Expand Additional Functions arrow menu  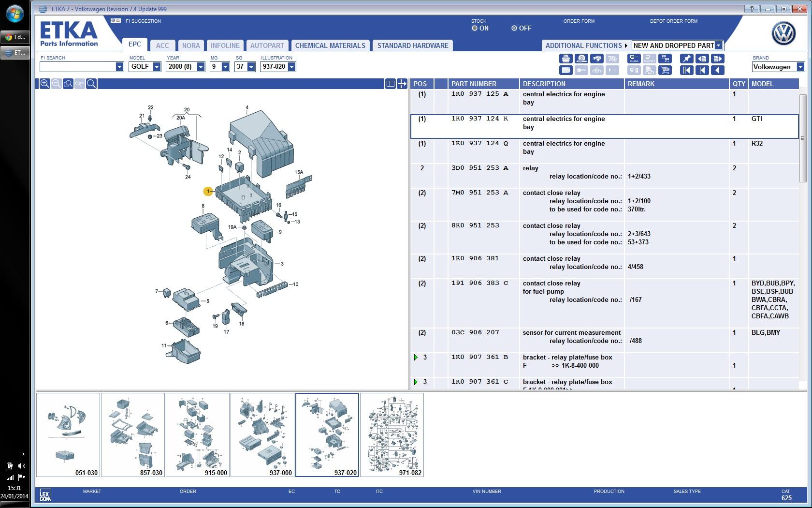(626, 45)
